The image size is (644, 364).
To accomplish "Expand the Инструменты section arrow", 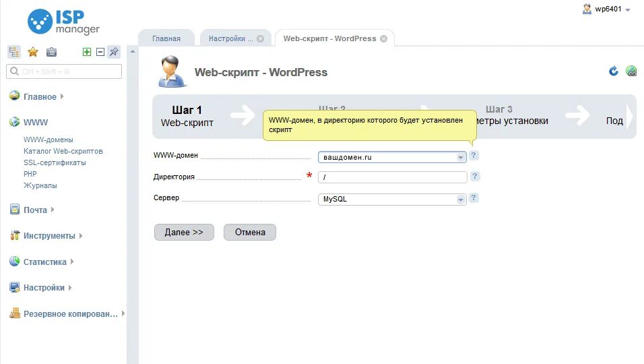I will click(81, 236).
